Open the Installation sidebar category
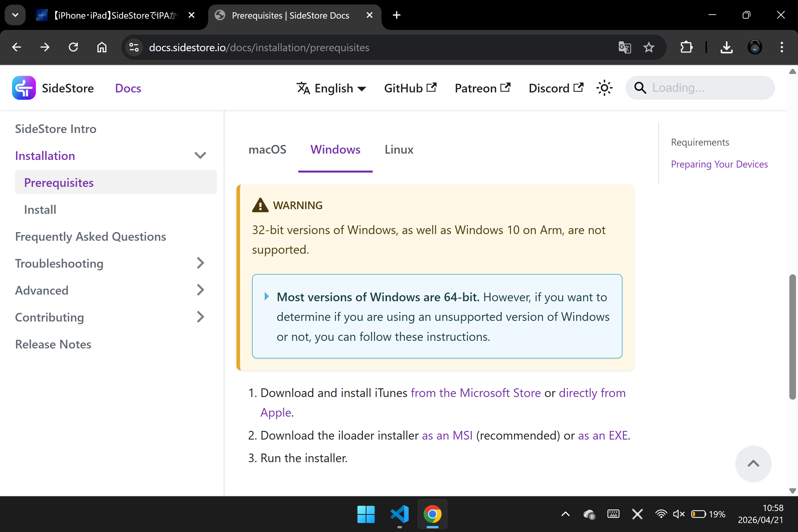The image size is (798, 532). pyautogui.click(x=45, y=156)
